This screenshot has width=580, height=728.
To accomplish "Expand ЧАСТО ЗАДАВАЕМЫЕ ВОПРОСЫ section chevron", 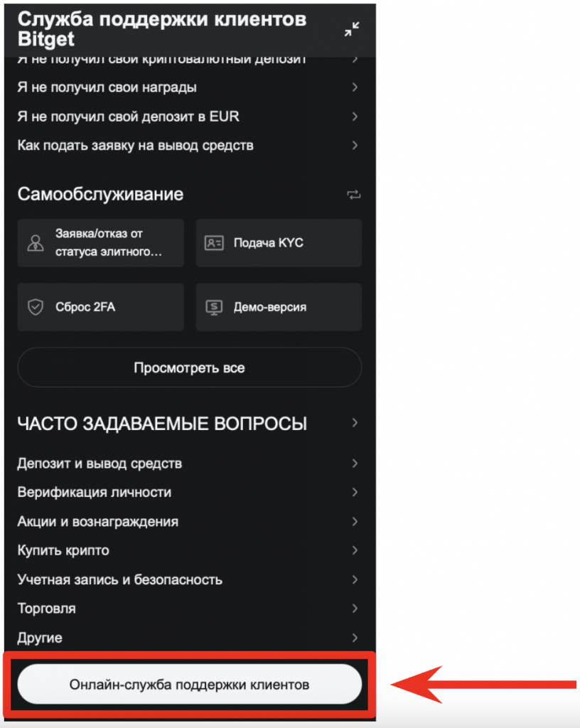I will tap(355, 423).
